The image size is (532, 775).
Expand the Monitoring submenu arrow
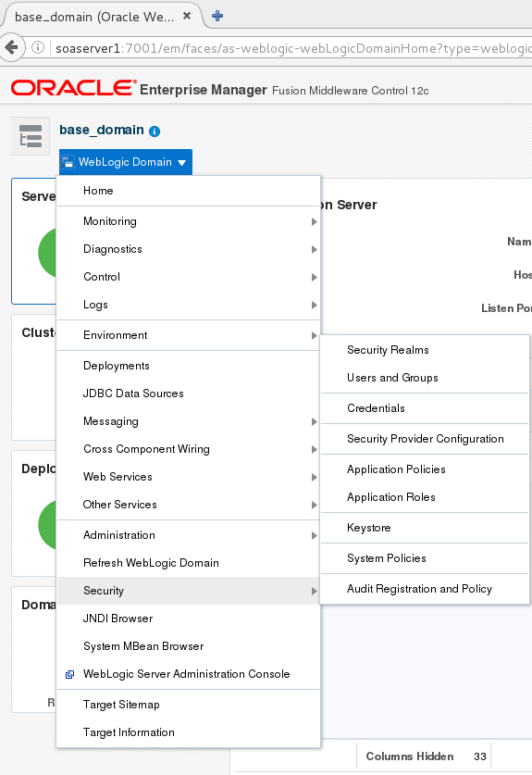[314, 222]
